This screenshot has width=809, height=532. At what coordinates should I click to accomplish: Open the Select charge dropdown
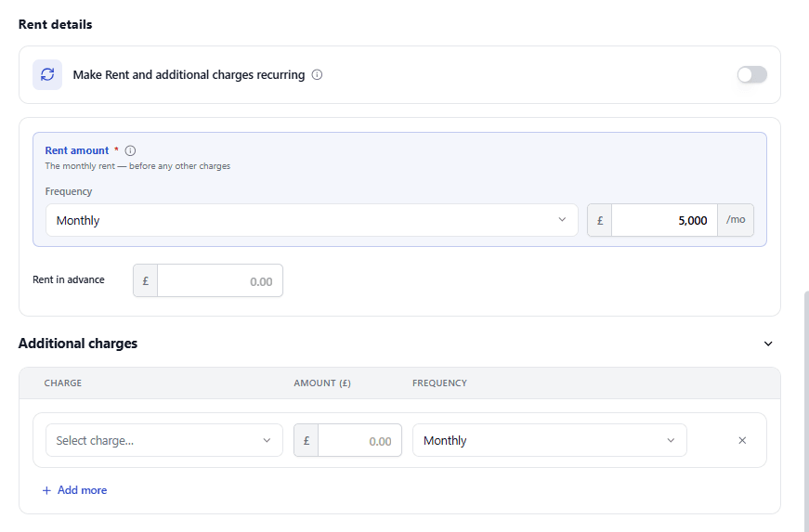pos(164,440)
